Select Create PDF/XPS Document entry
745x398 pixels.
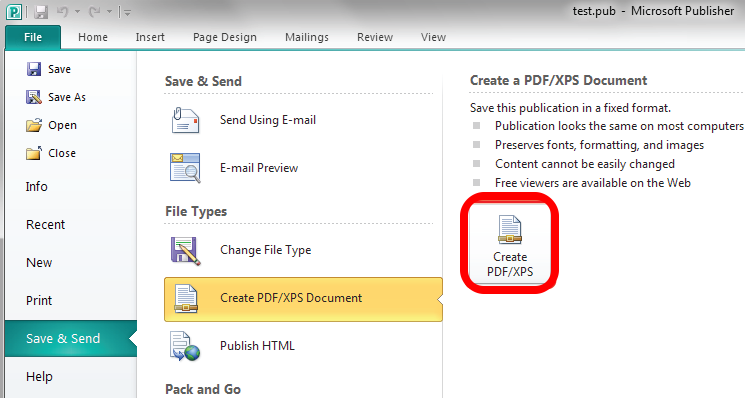pyautogui.click(x=303, y=299)
